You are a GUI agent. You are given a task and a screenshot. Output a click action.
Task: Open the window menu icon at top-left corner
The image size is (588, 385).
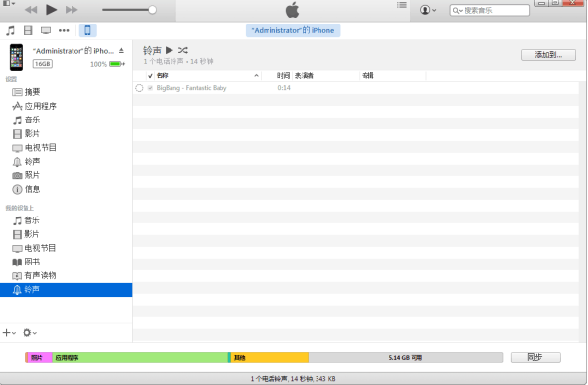coord(8,3)
